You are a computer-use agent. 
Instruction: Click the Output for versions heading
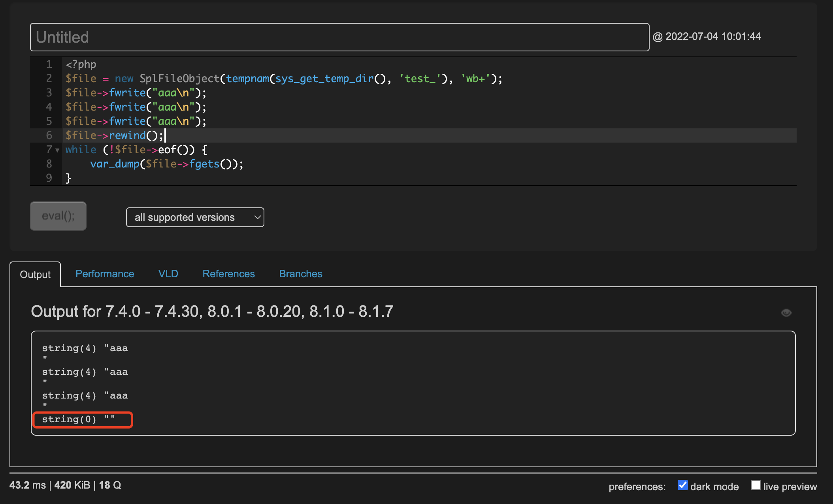pyautogui.click(x=212, y=311)
